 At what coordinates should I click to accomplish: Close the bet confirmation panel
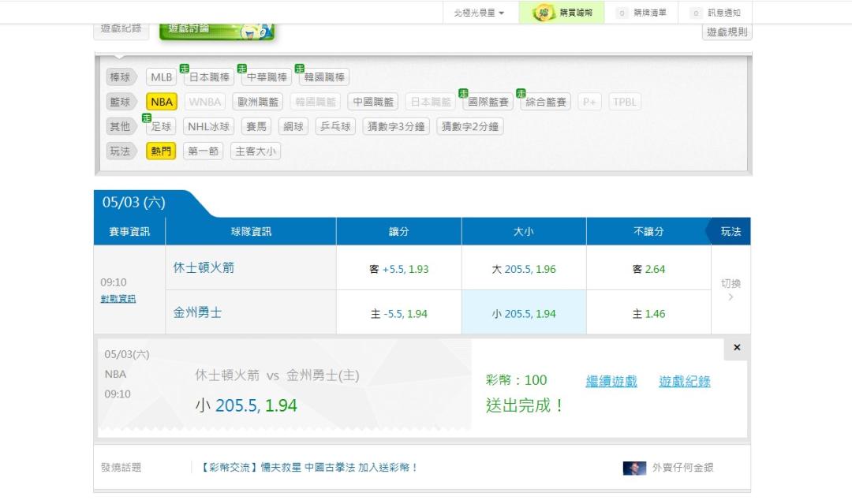pos(737,348)
